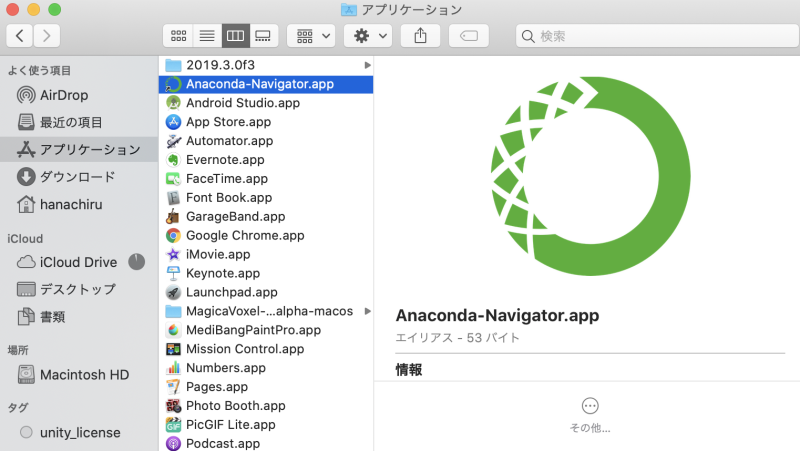
Task: Click the Photo Booth.app icon
Action: point(173,406)
